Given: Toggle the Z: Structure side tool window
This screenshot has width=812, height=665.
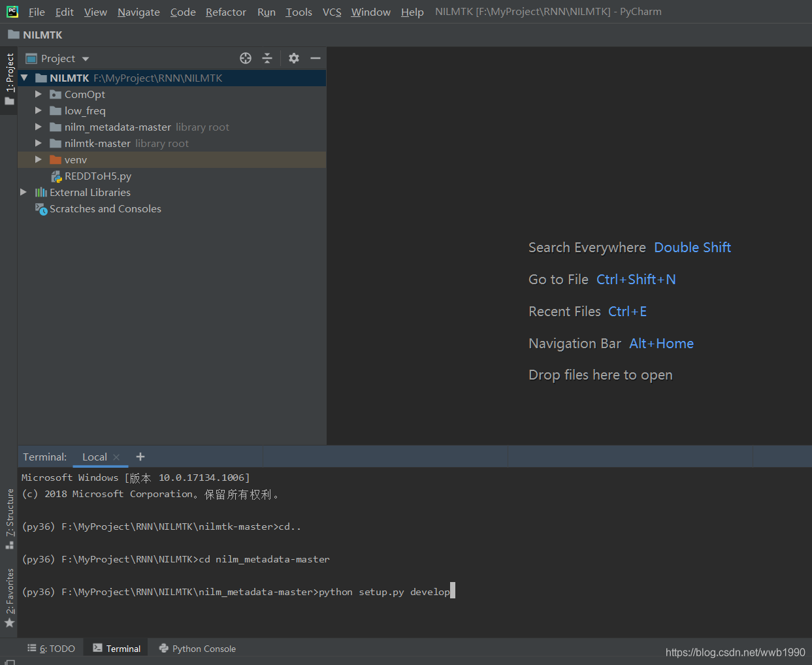Looking at the screenshot, I should click(x=9, y=519).
